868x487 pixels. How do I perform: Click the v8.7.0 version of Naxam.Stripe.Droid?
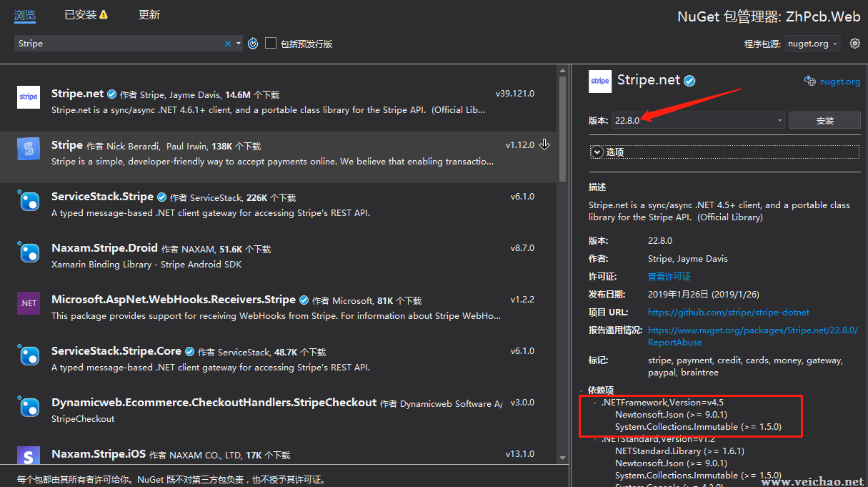tap(522, 248)
